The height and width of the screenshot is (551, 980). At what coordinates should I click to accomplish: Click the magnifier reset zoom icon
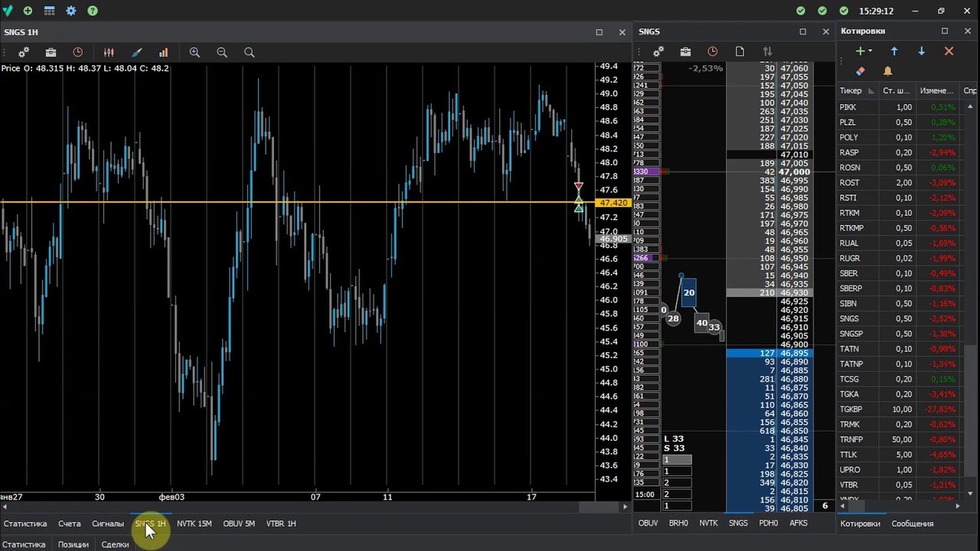click(x=249, y=52)
